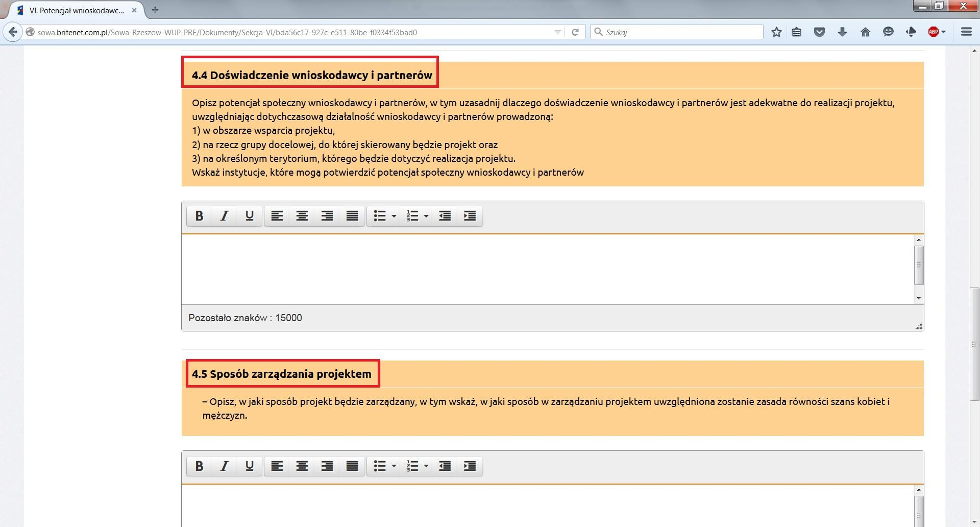Click the page vertical scrollbar thumb
The height and width of the screenshot is (527, 980).
pos(974,345)
